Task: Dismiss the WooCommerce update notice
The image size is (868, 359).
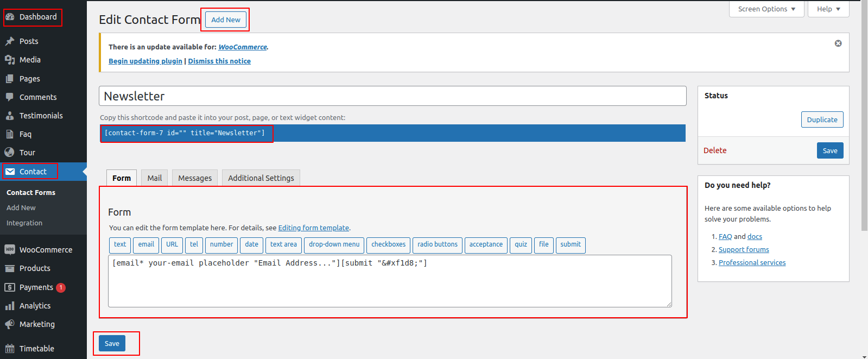Action: coord(838,43)
